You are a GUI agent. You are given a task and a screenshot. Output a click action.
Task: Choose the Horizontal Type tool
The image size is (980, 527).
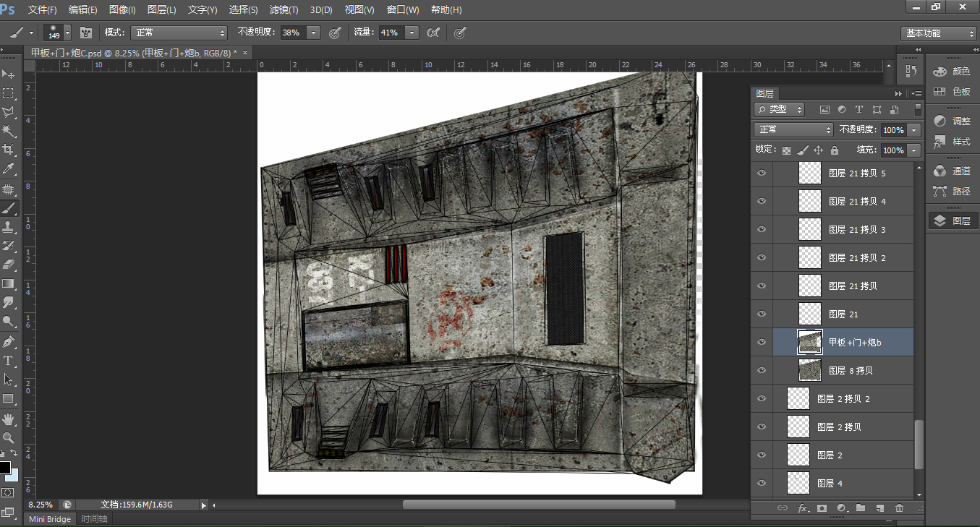coord(9,360)
